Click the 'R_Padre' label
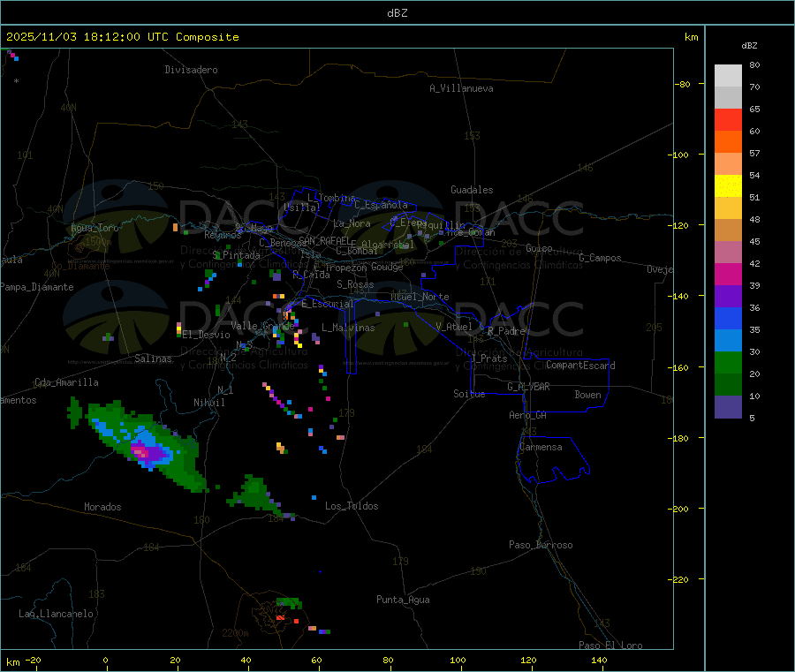795x672 pixels. tap(506, 331)
